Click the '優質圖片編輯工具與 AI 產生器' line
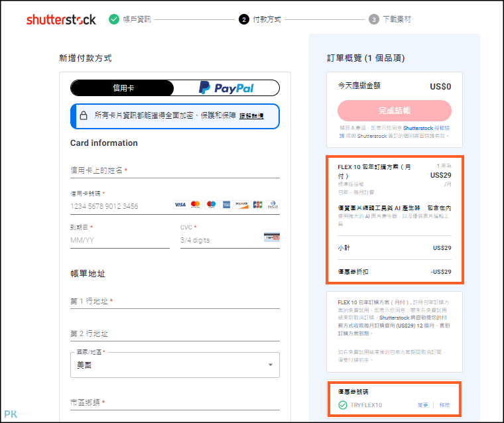504x423 pixels. coord(379,208)
